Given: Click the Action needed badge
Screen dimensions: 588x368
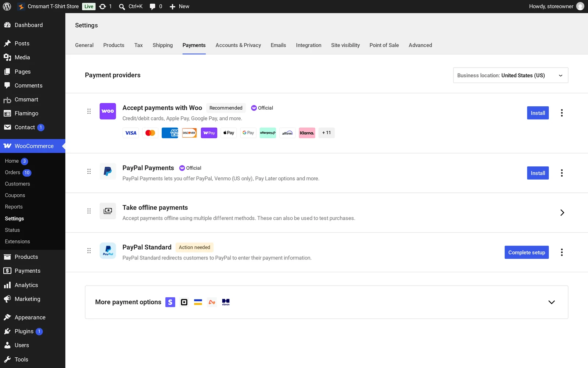Looking at the screenshot, I should 194,247.
